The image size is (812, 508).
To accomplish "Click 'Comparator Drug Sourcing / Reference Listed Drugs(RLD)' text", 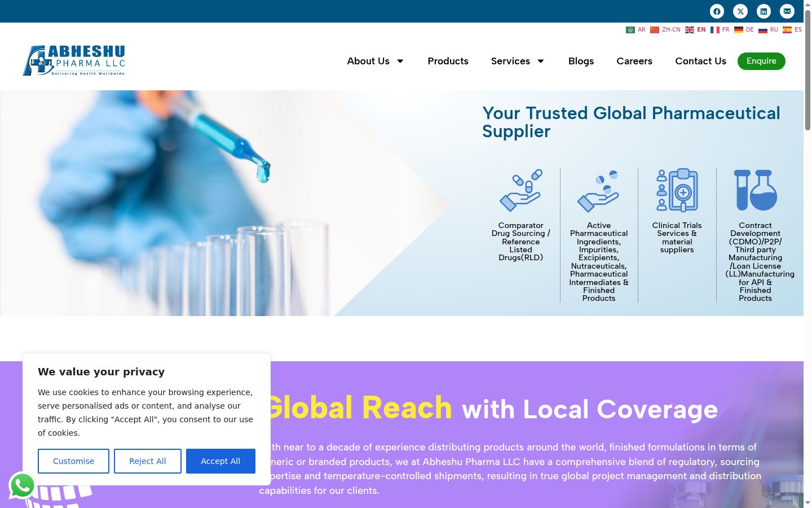I will (x=521, y=242).
